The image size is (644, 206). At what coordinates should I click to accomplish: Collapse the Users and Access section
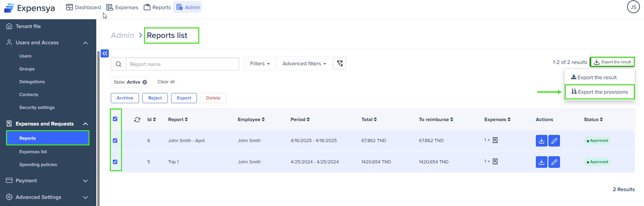[x=85, y=43]
